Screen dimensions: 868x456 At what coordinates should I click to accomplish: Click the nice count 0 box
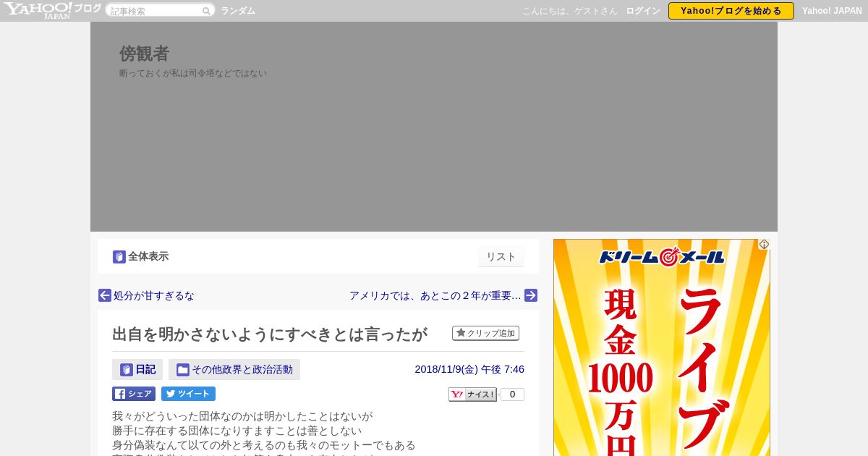click(x=513, y=394)
